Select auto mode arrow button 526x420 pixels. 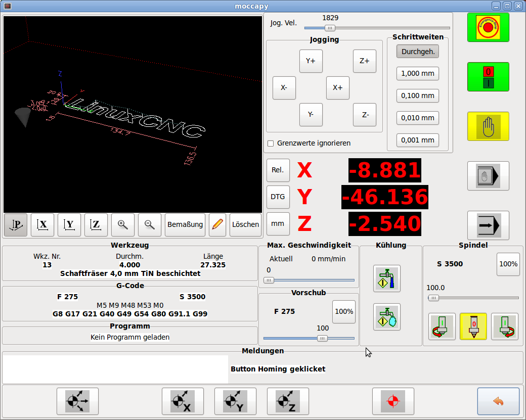[x=488, y=225]
